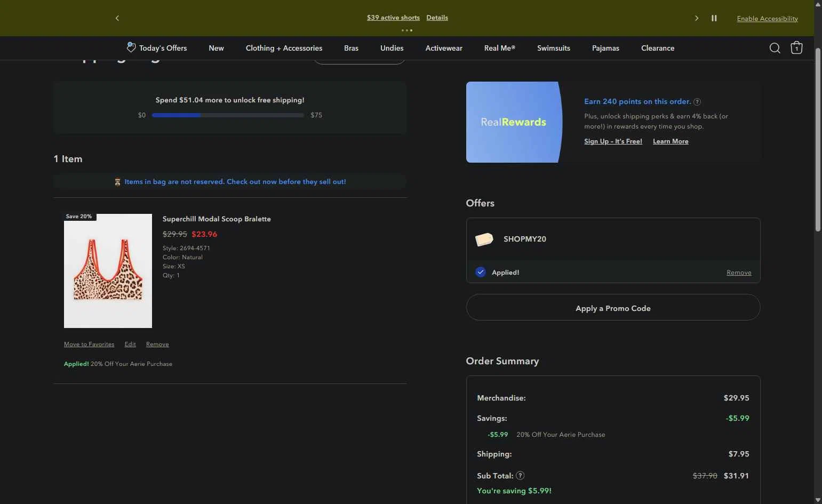Click the SHOPMY20 offer tag icon
The height and width of the screenshot is (504, 822).
tap(484, 239)
